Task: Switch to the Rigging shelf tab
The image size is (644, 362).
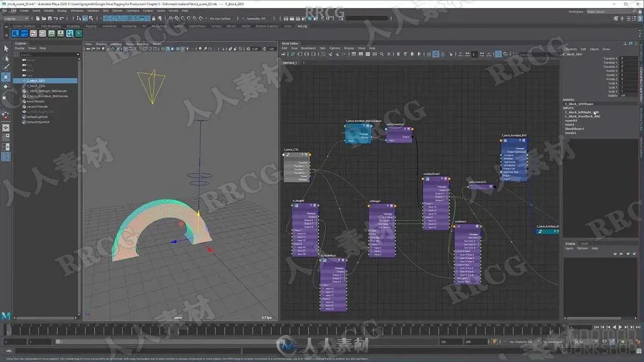Action: point(91,26)
